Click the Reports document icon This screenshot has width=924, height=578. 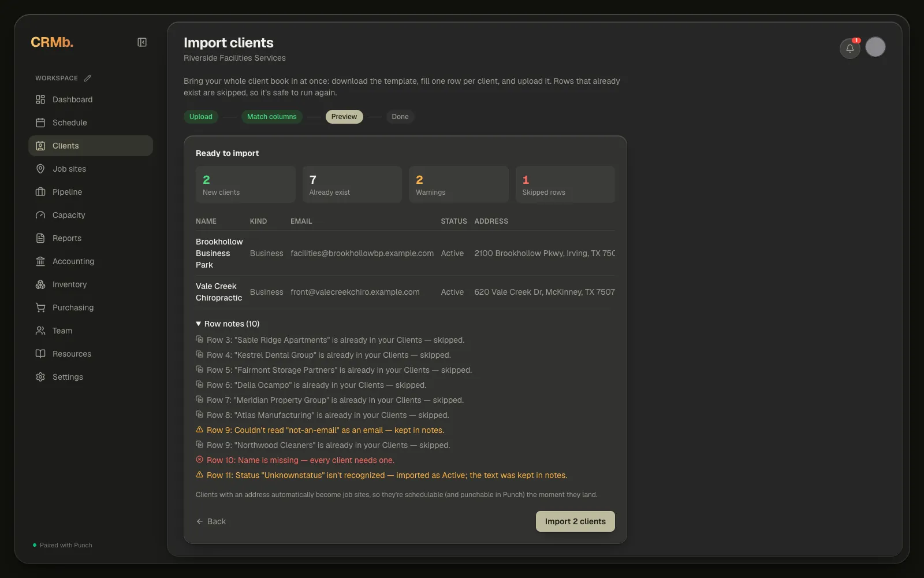click(x=40, y=238)
